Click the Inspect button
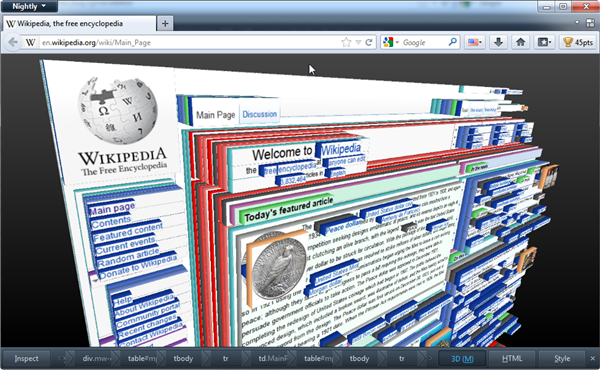600x370 pixels. point(26,359)
